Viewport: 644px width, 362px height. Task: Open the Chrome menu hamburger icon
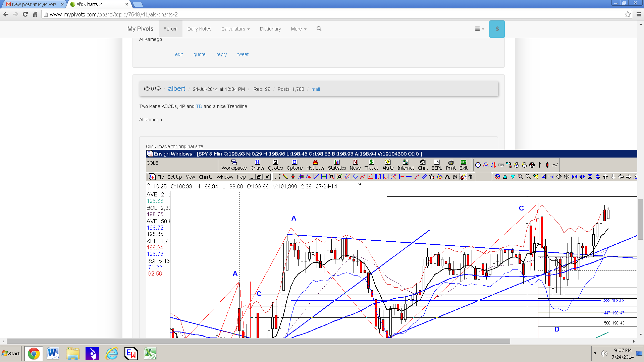point(639,14)
